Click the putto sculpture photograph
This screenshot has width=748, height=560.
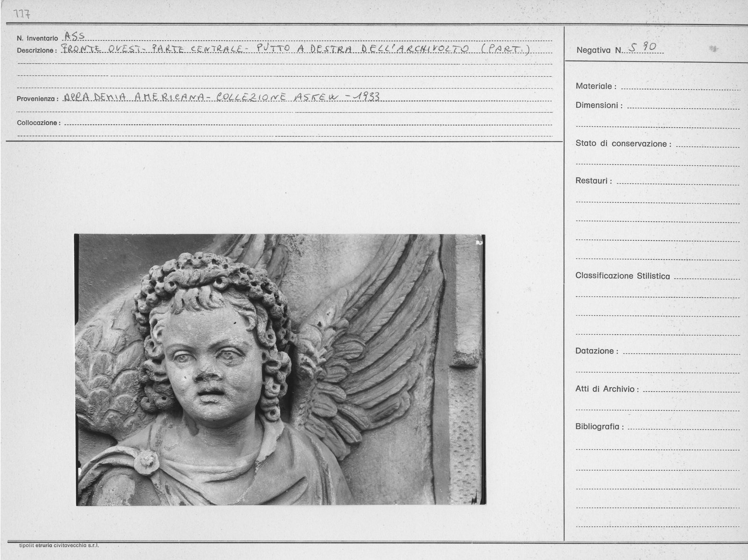point(280,369)
